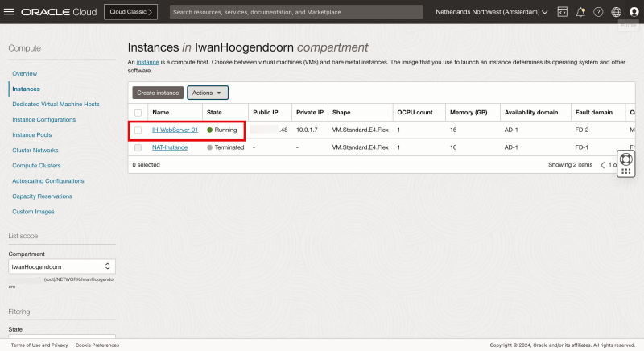
Task: Select Instances in Compute menu
Action: coord(26,89)
